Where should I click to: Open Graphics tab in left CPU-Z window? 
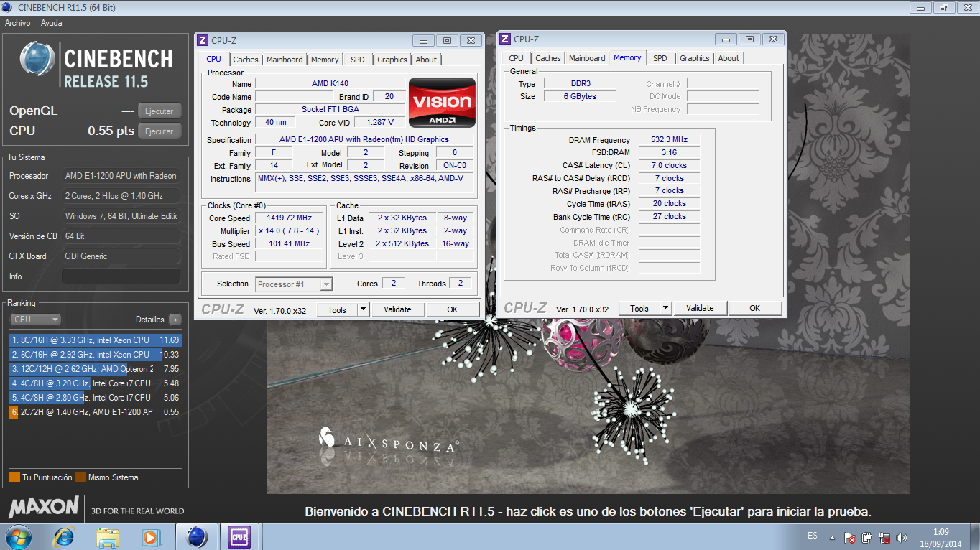coord(392,60)
